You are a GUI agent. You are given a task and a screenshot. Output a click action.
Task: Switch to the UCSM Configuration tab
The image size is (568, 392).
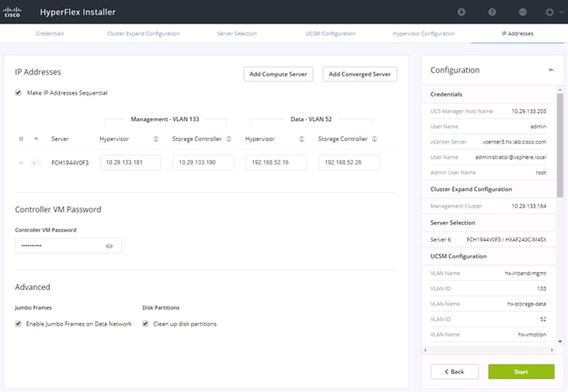330,34
